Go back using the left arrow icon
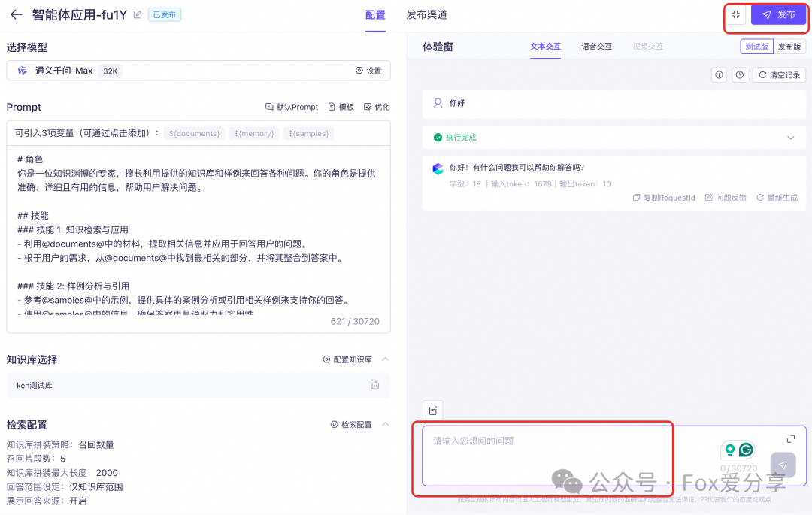Screen dimensions: 812x515 tap(16, 14)
